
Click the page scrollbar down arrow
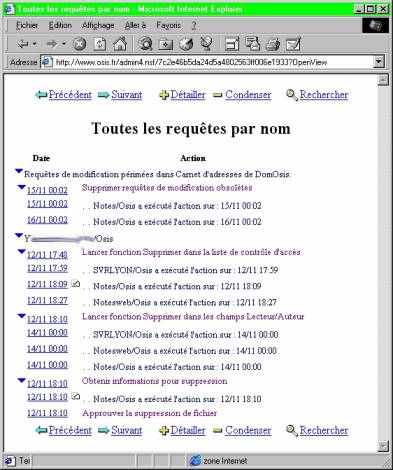(x=383, y=446)
